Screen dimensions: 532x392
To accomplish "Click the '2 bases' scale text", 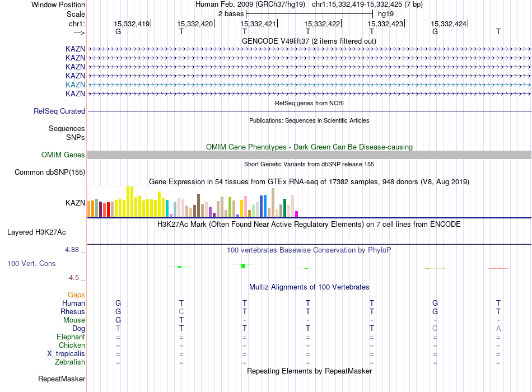I will tap(231, 14).
